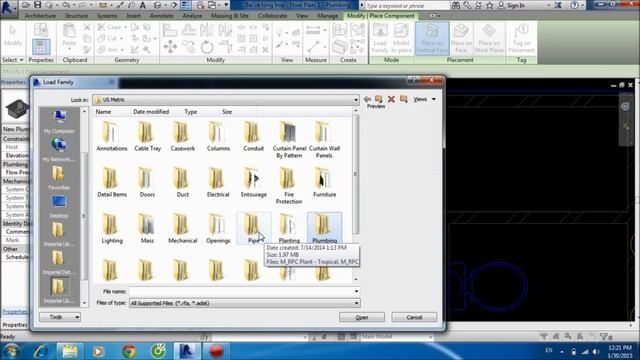
Task: Click Place on Face ribbon button
Action: point(461,38)
